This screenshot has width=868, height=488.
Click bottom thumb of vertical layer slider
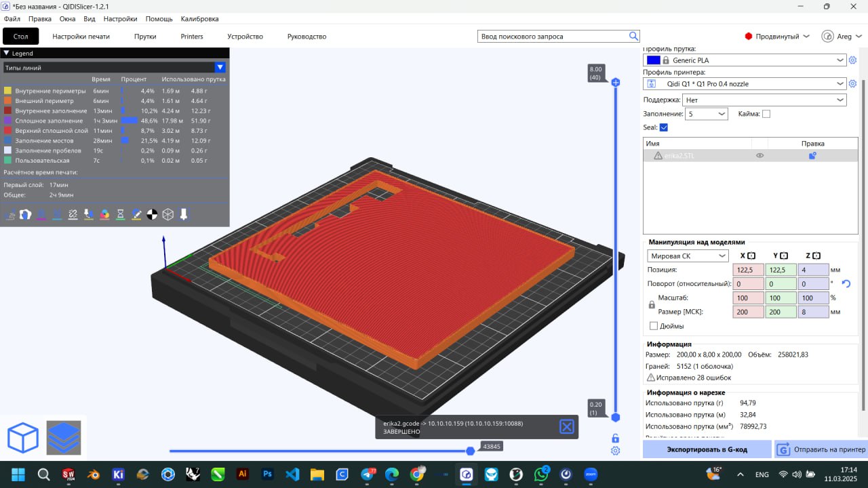click(616, 418)
